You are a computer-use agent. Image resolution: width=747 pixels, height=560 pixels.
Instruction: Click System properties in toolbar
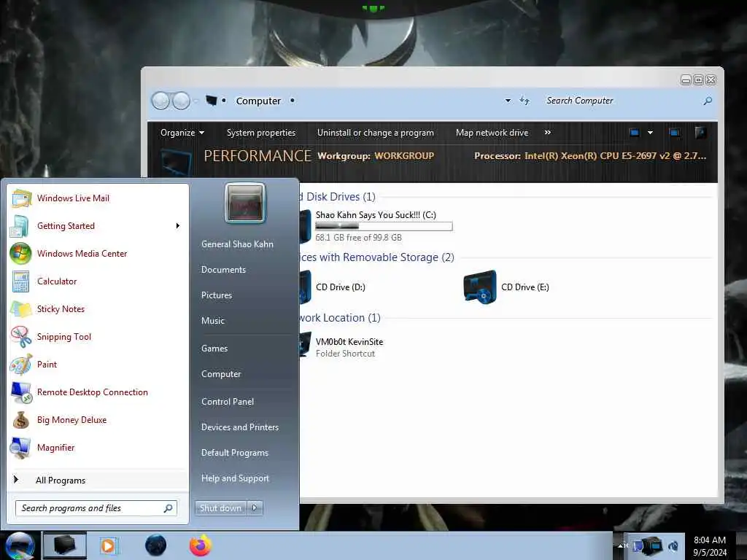point(261,133)
